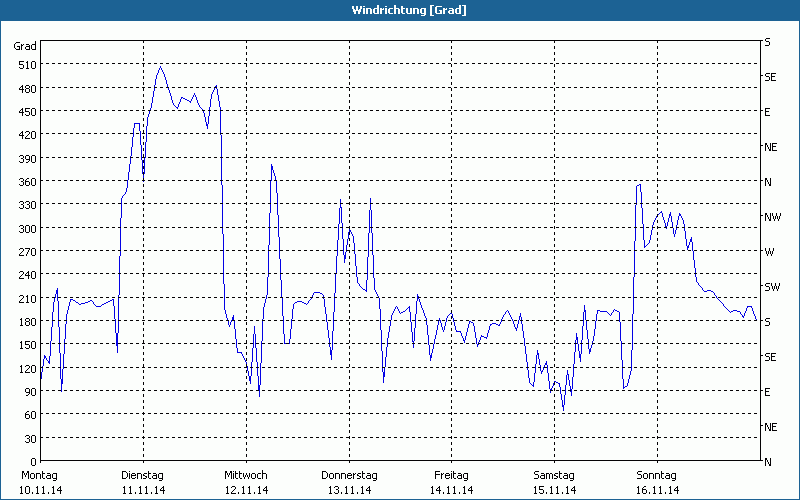800x500 pixels.
Task: Select the 'W' compass label
Action: (x=769, y=252)
